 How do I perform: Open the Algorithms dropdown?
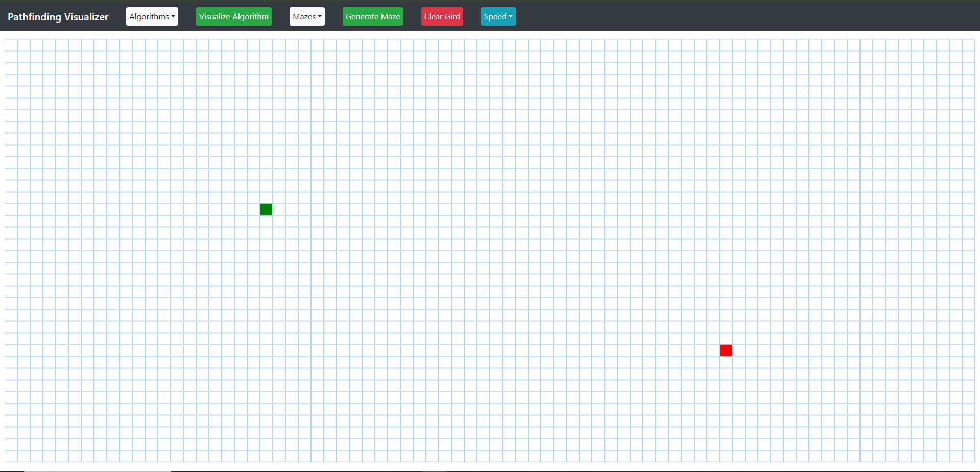[x=152, y=16]
